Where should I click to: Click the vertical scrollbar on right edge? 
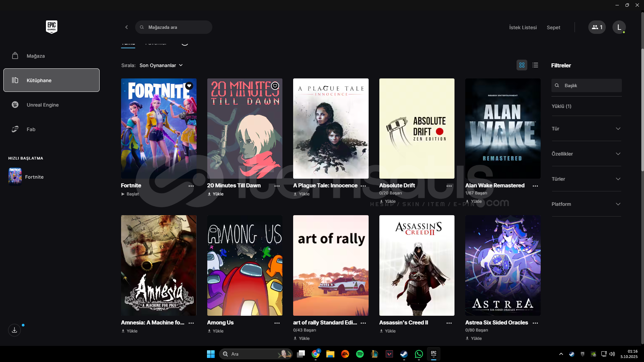(x=642, y=111)
